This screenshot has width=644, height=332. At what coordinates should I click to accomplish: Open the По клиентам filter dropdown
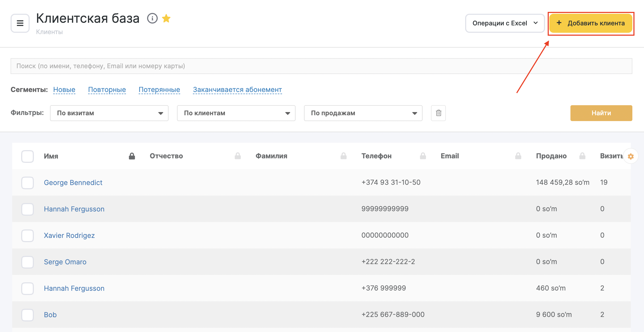click(236, 113)
